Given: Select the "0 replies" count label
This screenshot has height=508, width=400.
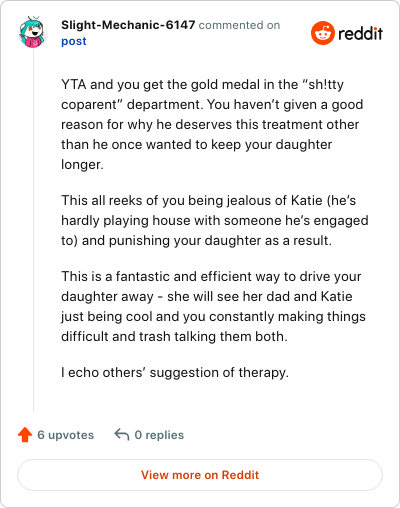Looking at the screenshot, I should point(159,435).
